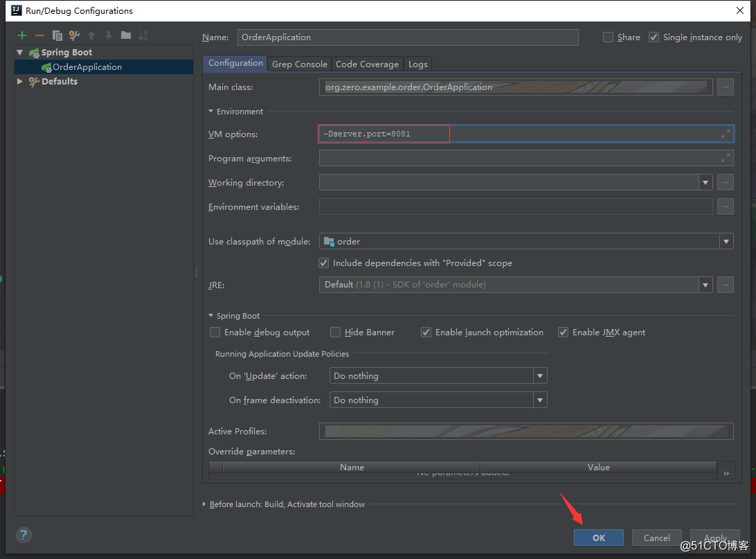This screenshot has width=756, height=559.
Task: Close the Run/Debug Configurations dialog
Action: (740, 10)
